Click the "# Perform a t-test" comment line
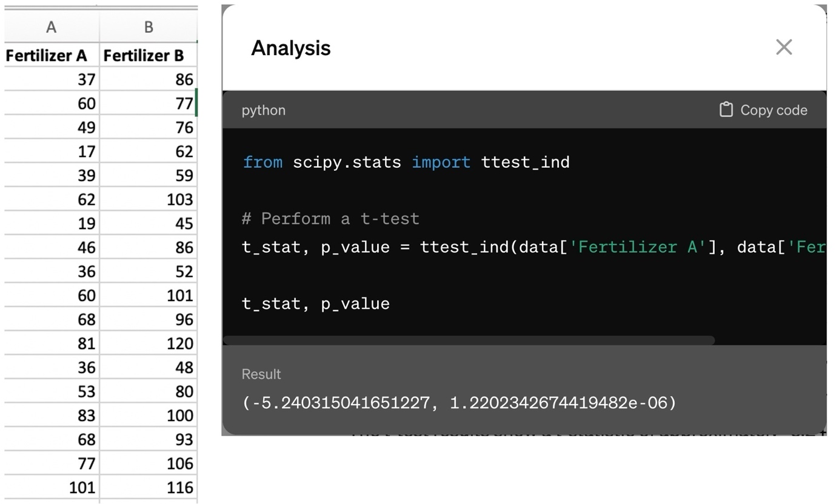 coord(330,219)
